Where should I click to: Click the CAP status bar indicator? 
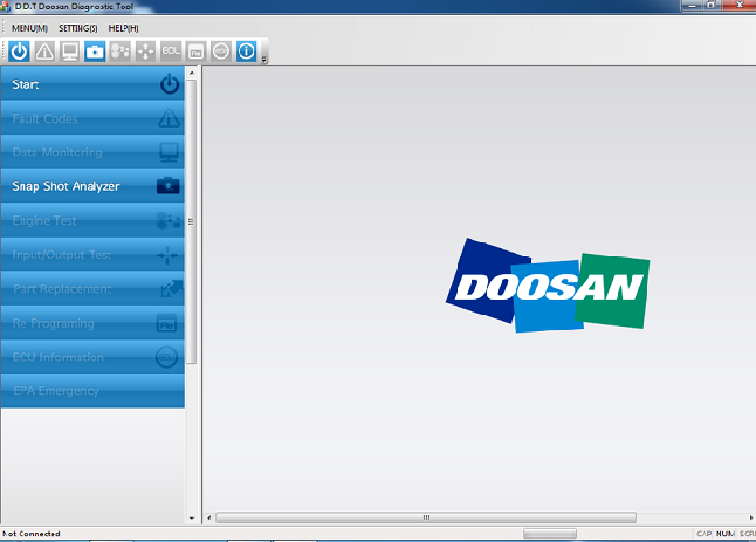(x=704, y=534)
